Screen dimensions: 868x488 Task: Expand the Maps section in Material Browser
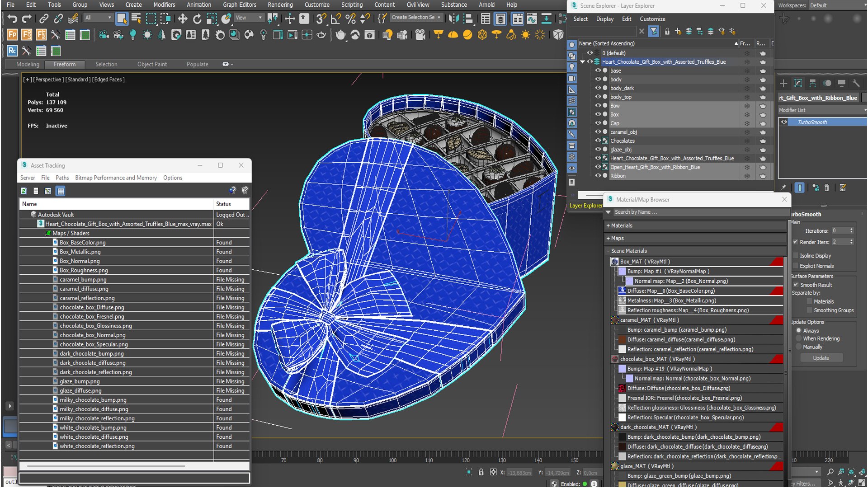click(x=696, y=238)
